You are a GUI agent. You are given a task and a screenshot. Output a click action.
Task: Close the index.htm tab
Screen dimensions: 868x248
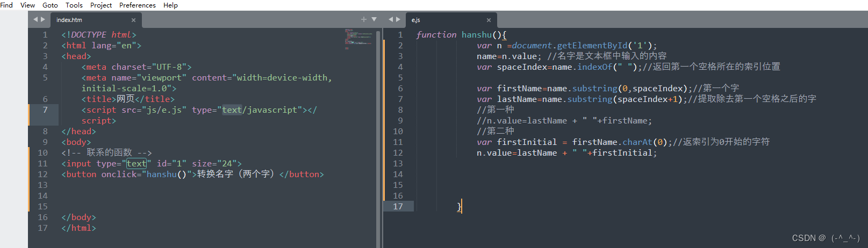point(133,20)
